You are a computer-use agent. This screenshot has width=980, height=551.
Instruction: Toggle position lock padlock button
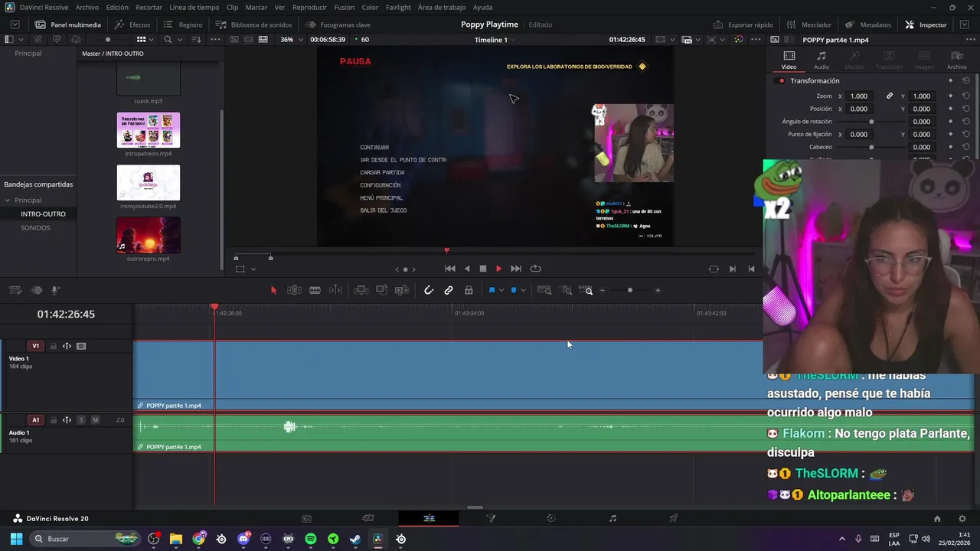[x=469, y=290]
